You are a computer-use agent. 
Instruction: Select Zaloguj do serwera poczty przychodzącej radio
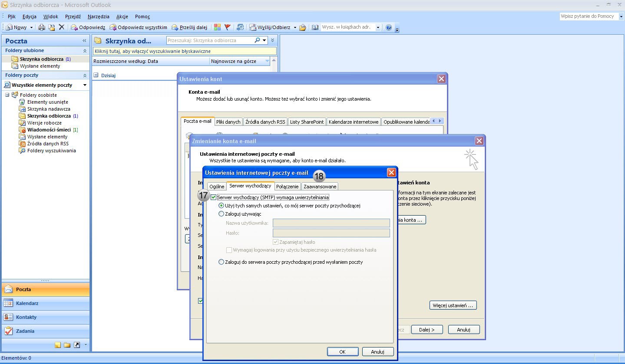point(222,262)
